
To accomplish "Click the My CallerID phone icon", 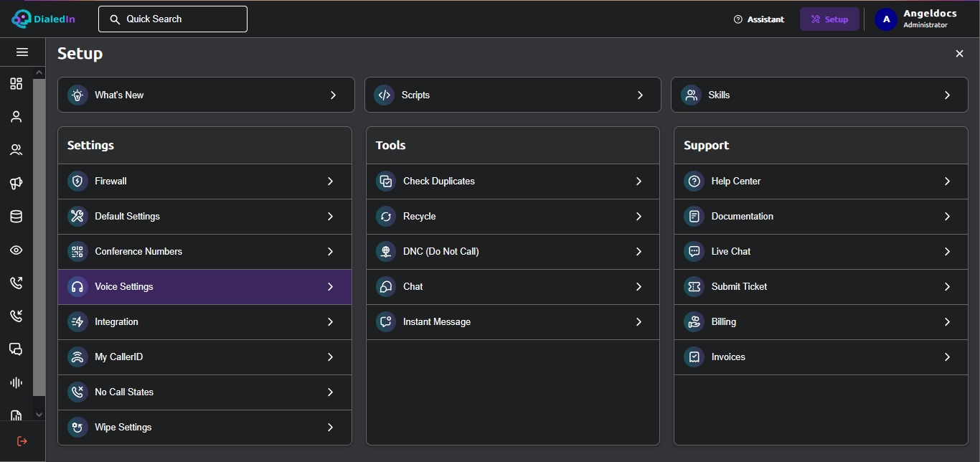I will pyautogui.click(x=77, y=357).
